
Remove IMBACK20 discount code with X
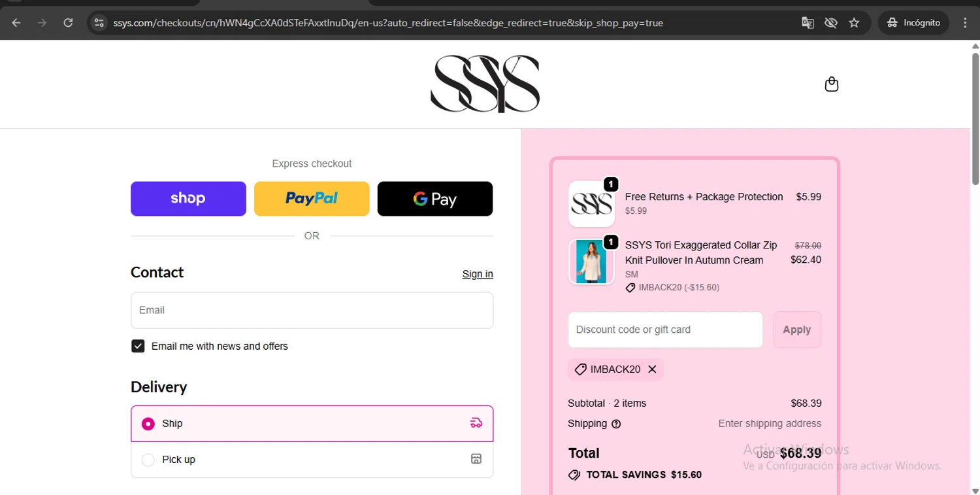coord(652,369)
